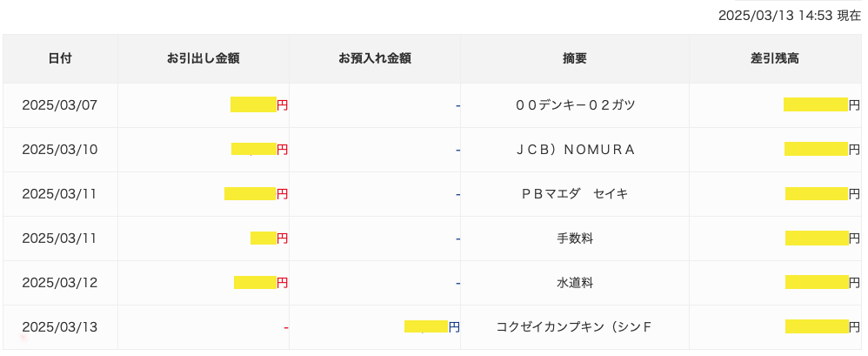Image resolution: width=868 pixels, height=356 pixels.
Task: Click the timestamp 2025/03/13 14:53 現在
Action: click(x=790, y=16)
